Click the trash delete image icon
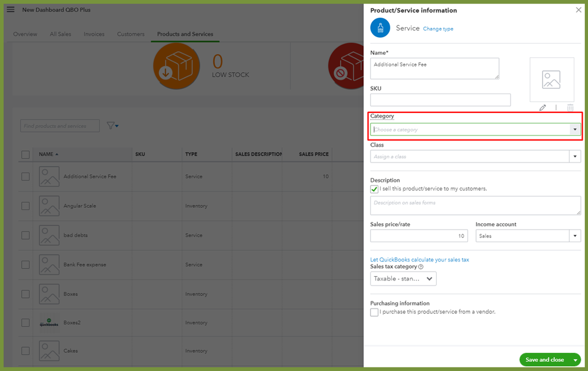The image size is (588, 371). (x=570, y=108)
